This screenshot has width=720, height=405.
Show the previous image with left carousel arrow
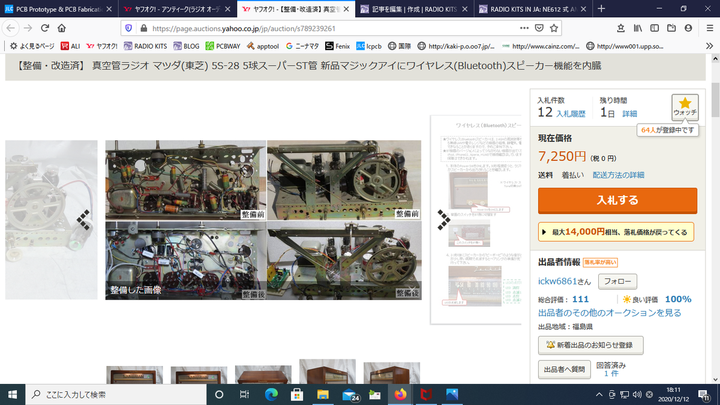coord(84,220)
